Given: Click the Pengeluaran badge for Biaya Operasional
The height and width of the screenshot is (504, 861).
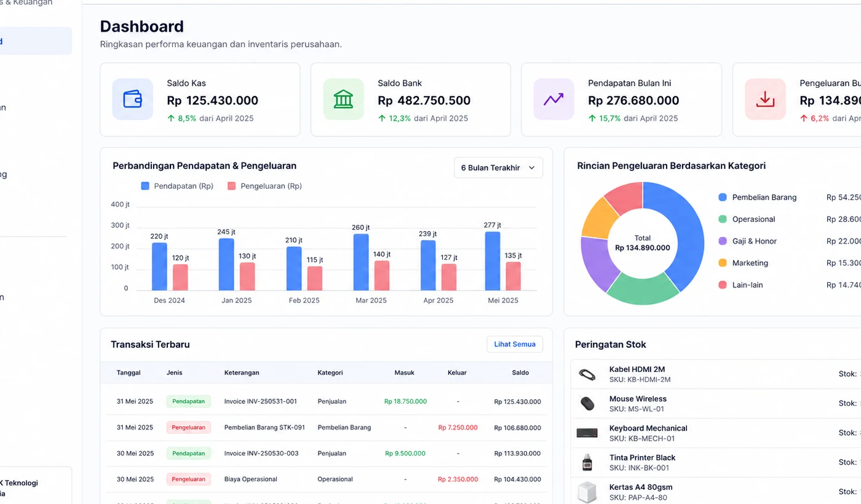Looking at the screenshot, I should pos(188,479).
